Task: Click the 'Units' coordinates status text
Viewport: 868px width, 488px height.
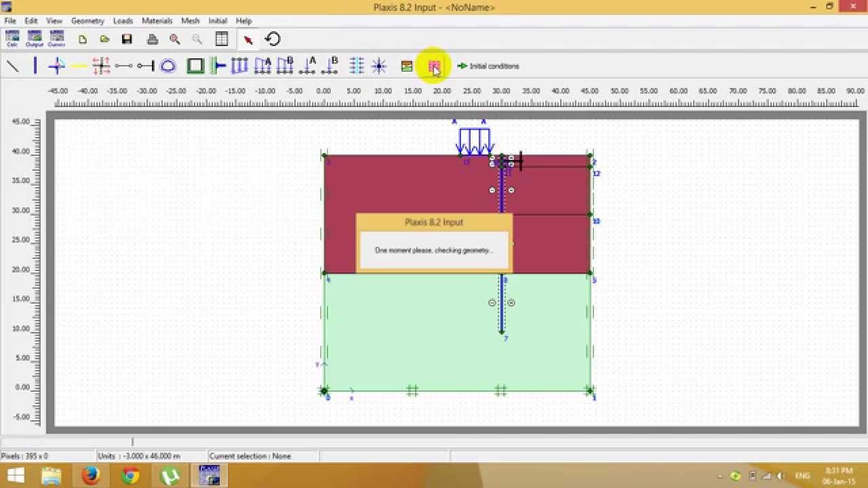Action: [139, 456]
